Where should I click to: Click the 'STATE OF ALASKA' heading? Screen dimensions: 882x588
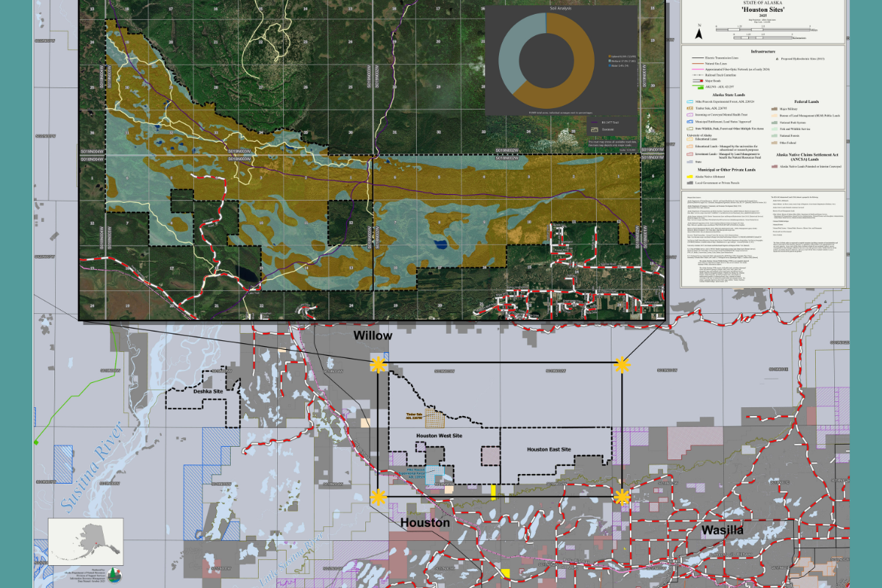763,3
